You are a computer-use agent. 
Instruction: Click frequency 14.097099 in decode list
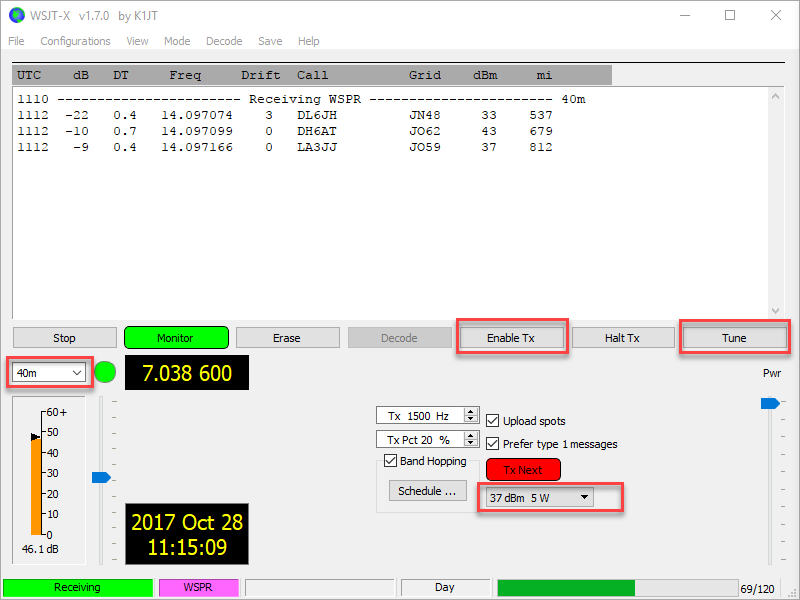coord(197,131)
